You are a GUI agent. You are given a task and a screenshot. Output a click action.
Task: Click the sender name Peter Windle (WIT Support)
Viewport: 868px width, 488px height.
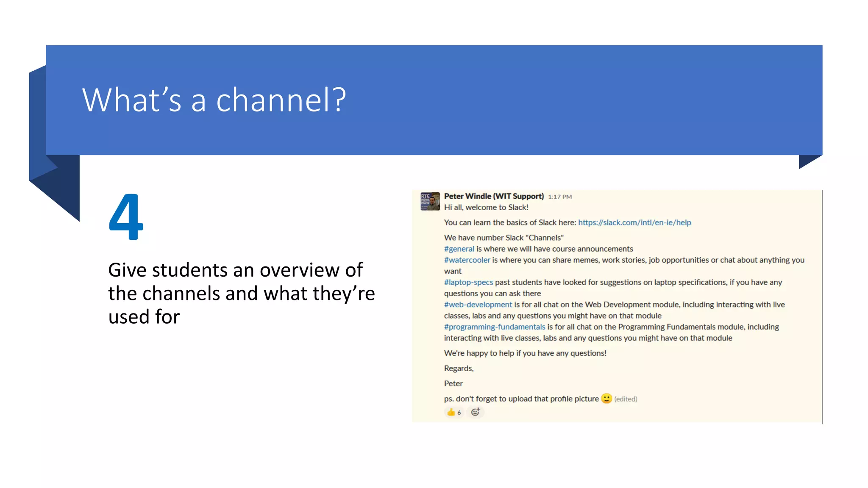pos(494,196)
